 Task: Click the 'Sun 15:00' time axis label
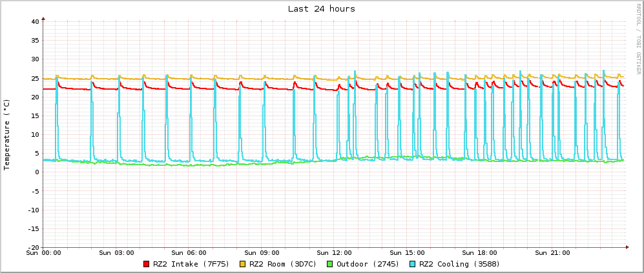coord(408,252)
